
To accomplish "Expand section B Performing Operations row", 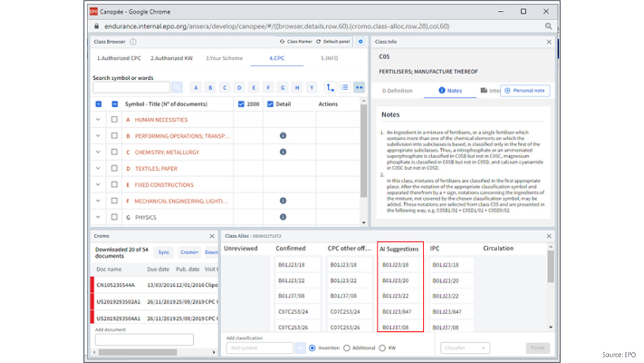I will pyautogui.click(x=98, y=136).
